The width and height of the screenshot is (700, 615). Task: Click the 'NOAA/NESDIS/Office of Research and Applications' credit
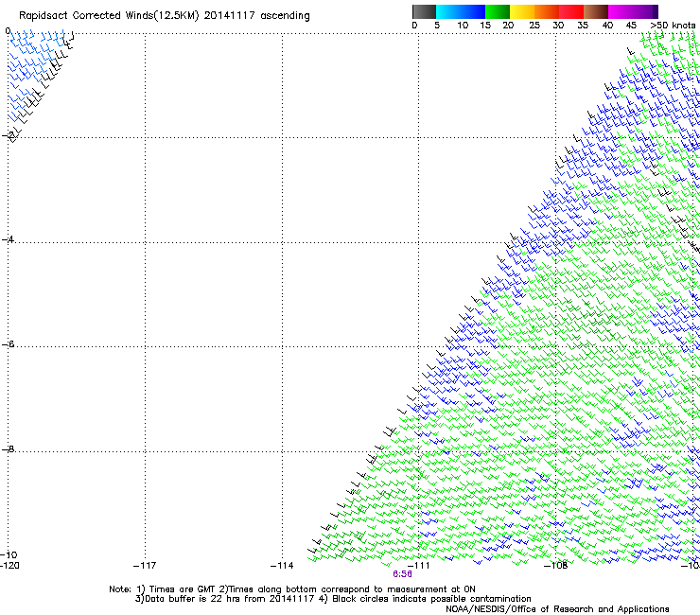point(557,609)
